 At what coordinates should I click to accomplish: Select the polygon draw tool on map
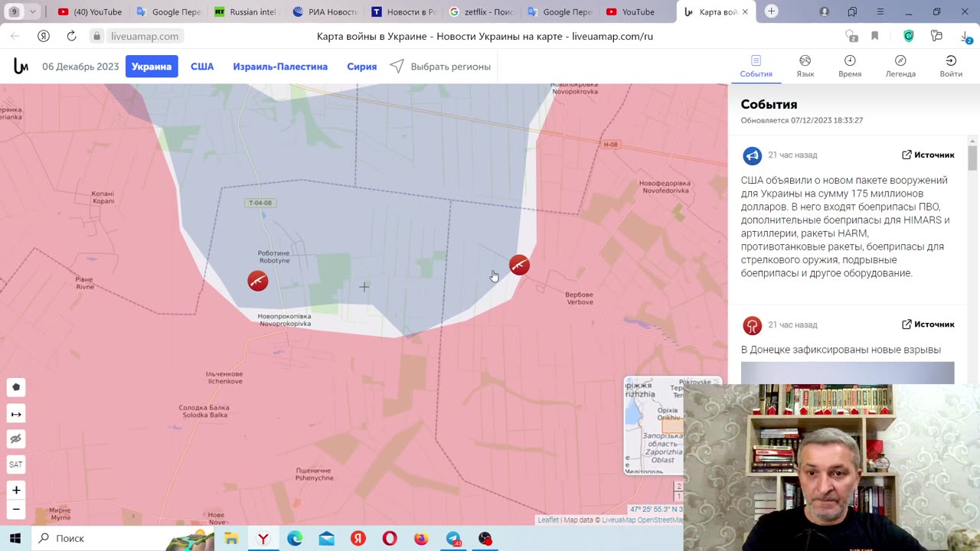[x=16, y=387]
